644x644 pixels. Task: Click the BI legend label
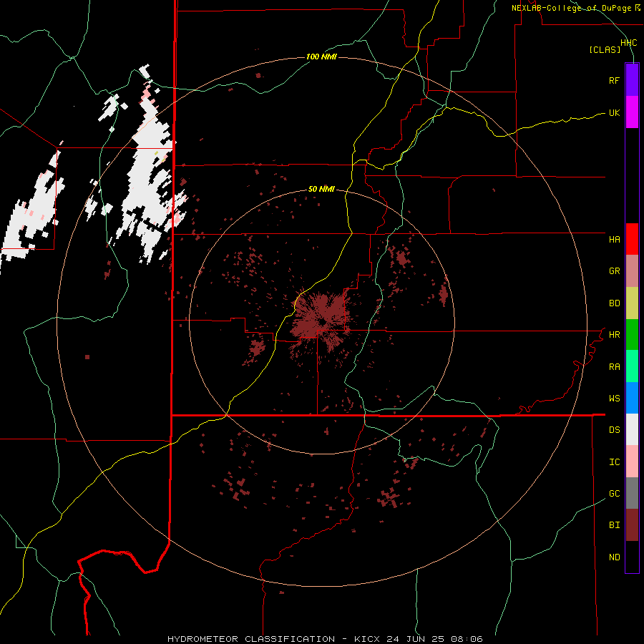pyautogui.click(x=614, y=525)
